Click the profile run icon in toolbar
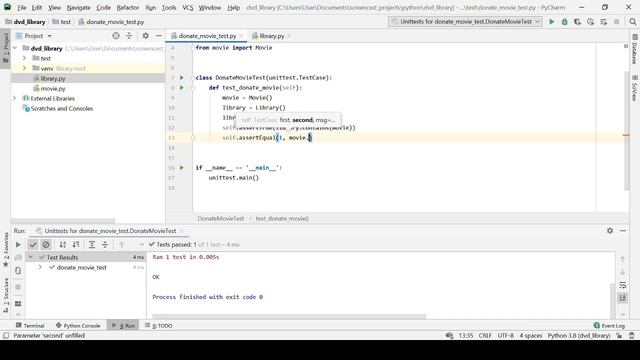 pos(590,22)
